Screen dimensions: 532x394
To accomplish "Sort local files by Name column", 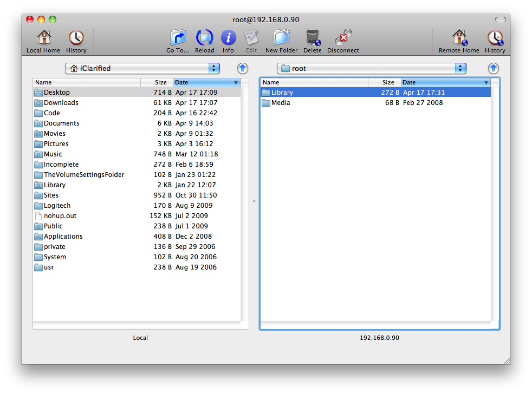I will (87, 82).
